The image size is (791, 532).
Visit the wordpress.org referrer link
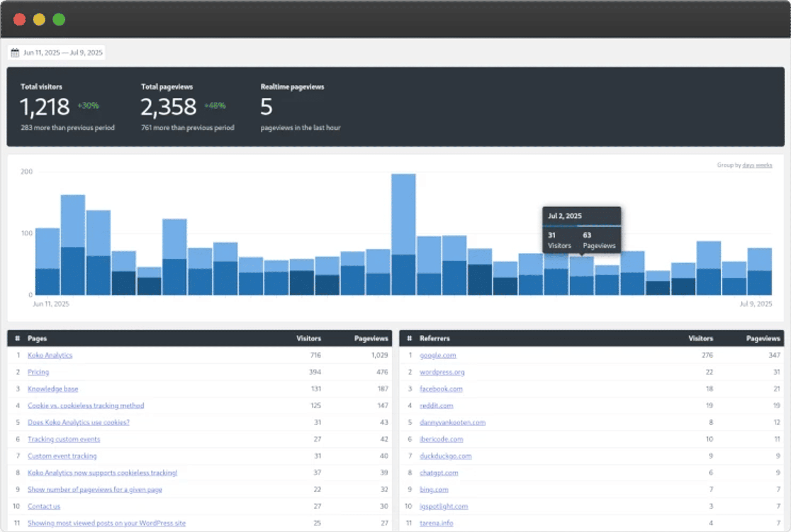click(442, 372)
